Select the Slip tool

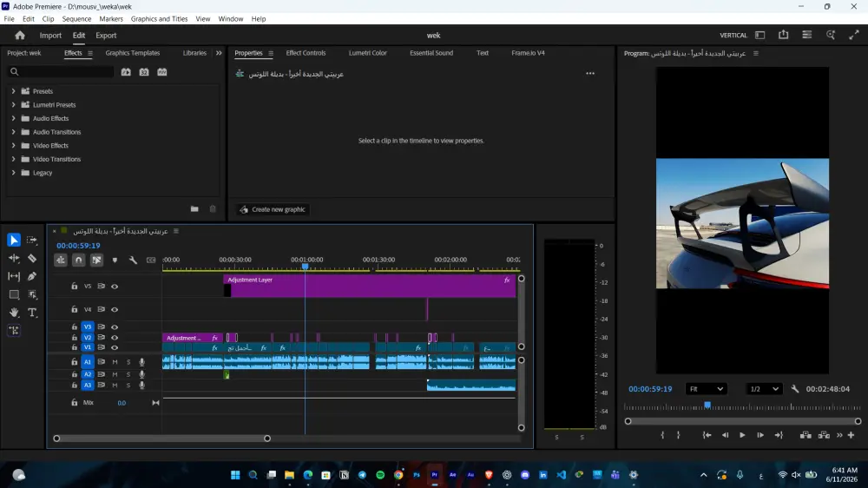click(x=14, y=276)
